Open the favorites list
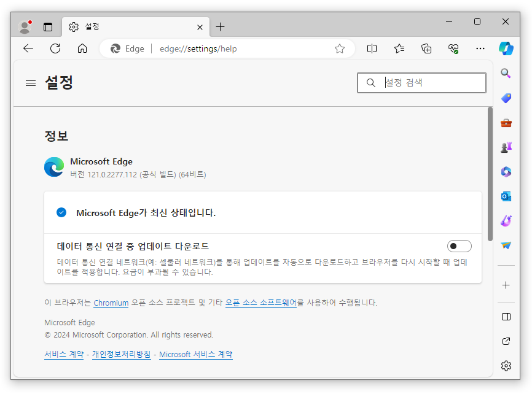This screenshot has width=532, height=394. point(399,48)
